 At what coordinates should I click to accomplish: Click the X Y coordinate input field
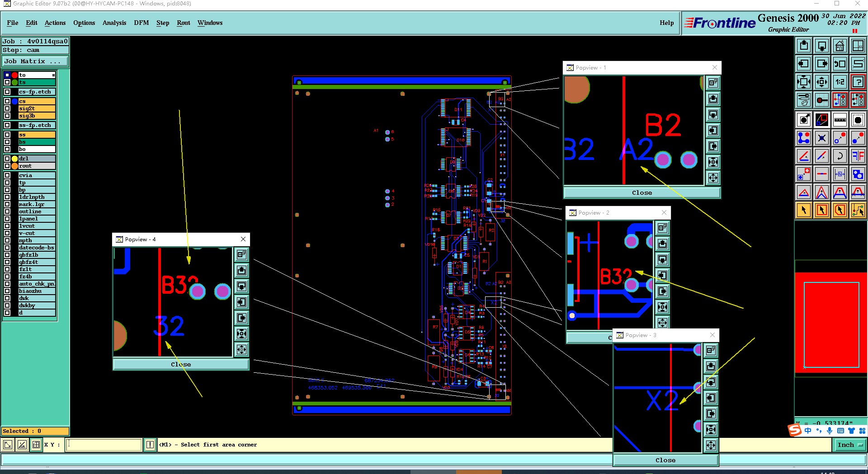[x=104, y=445]
